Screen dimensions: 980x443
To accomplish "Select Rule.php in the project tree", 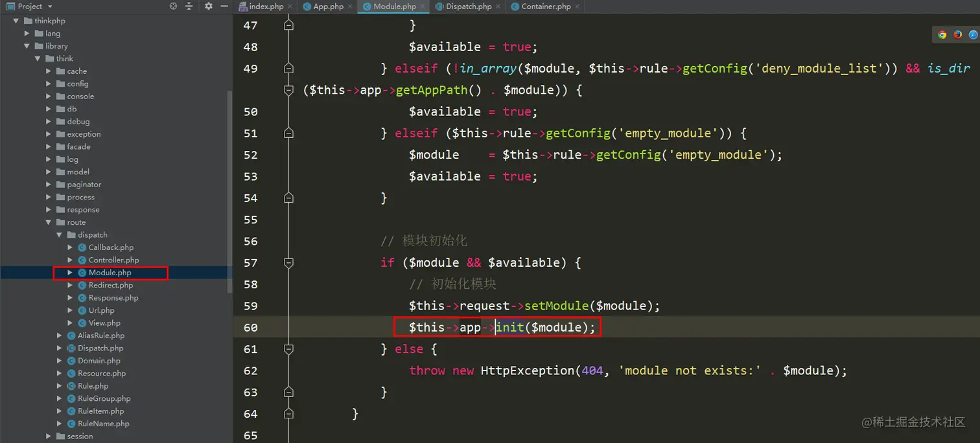I will 93,386.
